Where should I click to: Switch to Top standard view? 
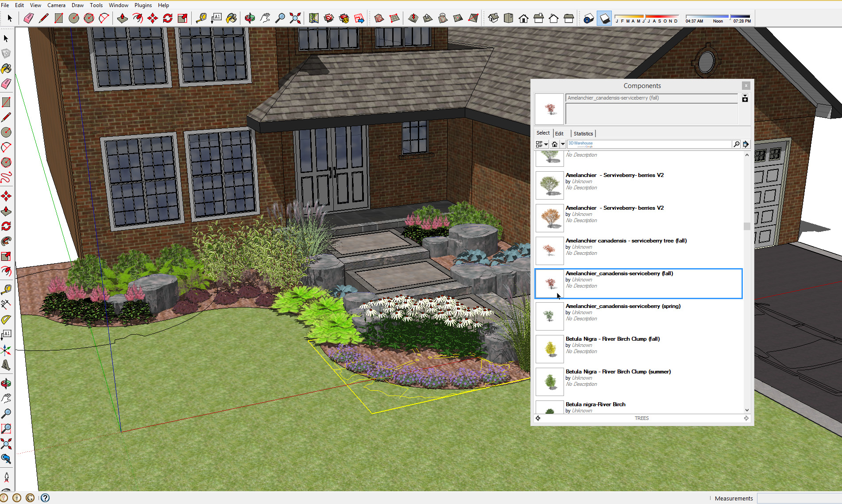tap(509, 18)
